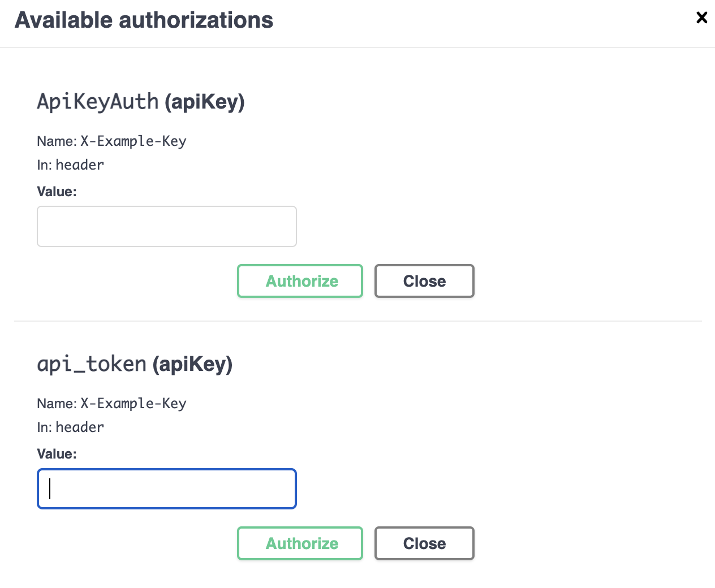Focus the ApiKeyAuth Value input field
The width and height of the screenshot is (715, 588).
167,226
